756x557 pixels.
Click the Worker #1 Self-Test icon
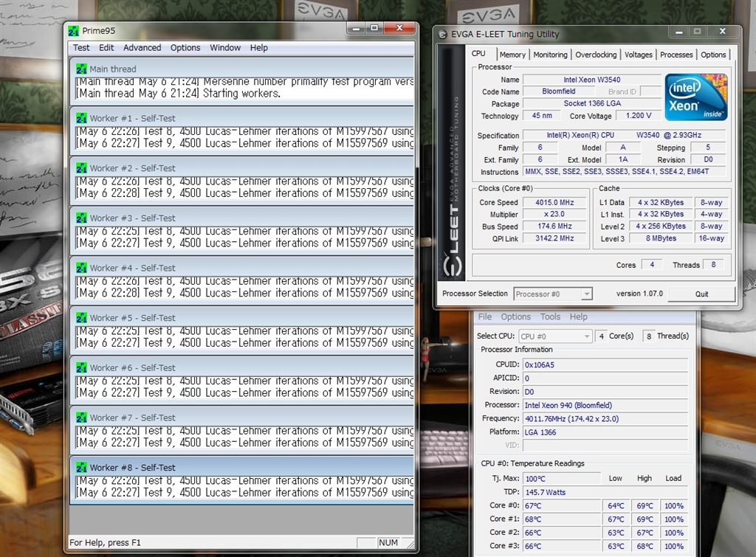[81, 118]
